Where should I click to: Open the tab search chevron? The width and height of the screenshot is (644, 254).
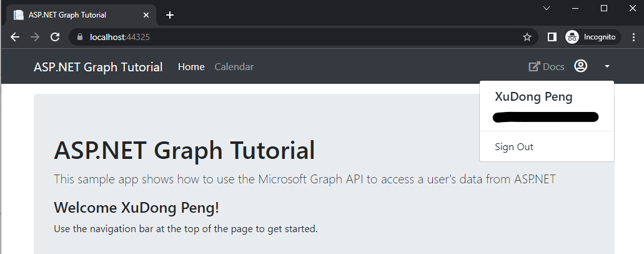(x=547, y=8)
